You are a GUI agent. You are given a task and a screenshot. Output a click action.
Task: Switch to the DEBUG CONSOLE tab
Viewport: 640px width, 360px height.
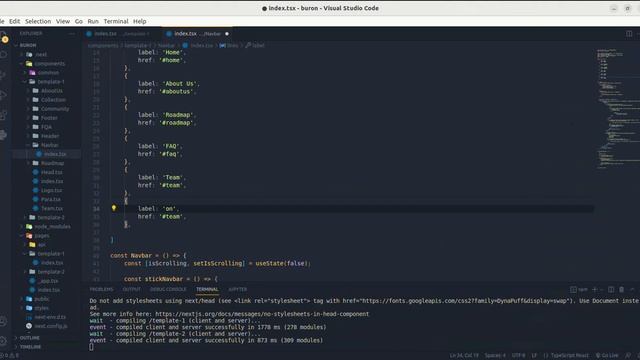pos(168,289)
